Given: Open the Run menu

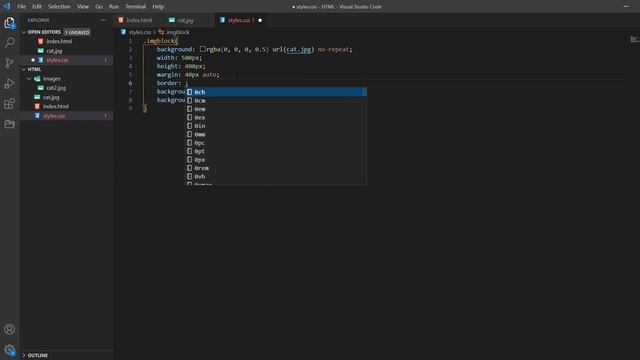Looking at the screenshot, I should click(x=114, y=7).
